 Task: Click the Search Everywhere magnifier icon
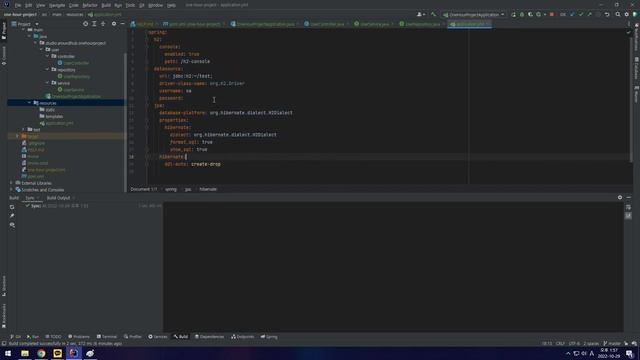pos(618,15)
